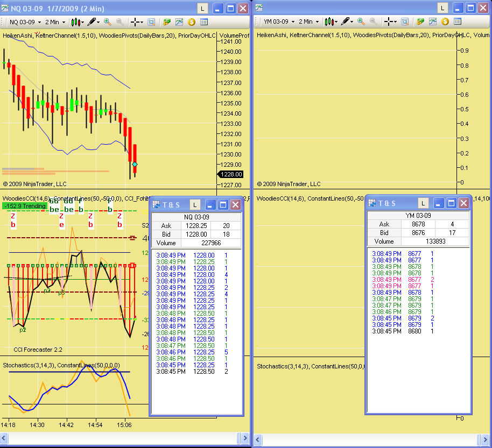Minimize the NQ T&S window

[210, 205]
